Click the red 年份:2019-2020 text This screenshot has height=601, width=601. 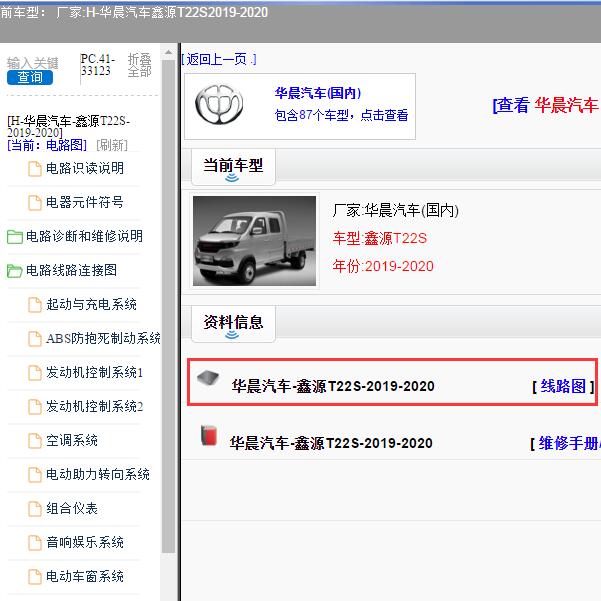383,266
